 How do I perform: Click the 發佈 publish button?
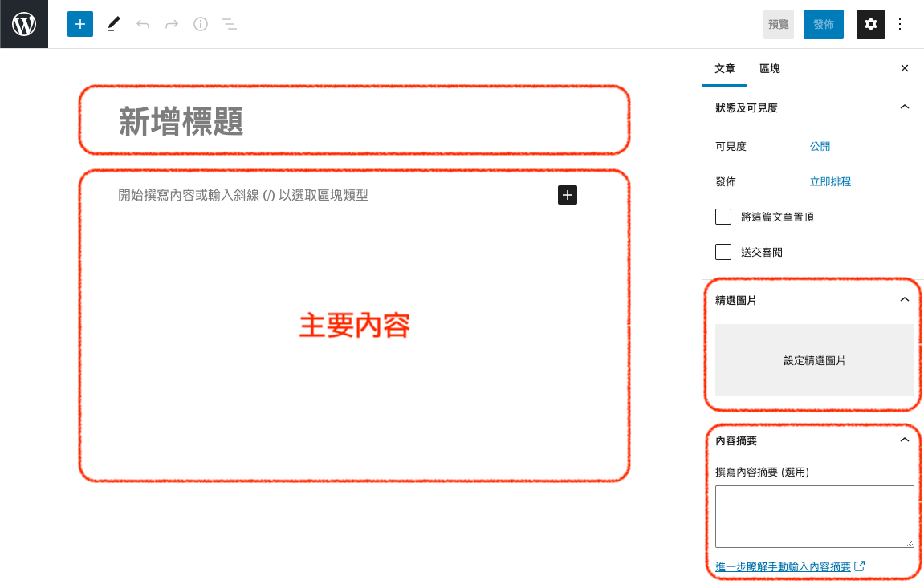(x=823, y=24)
